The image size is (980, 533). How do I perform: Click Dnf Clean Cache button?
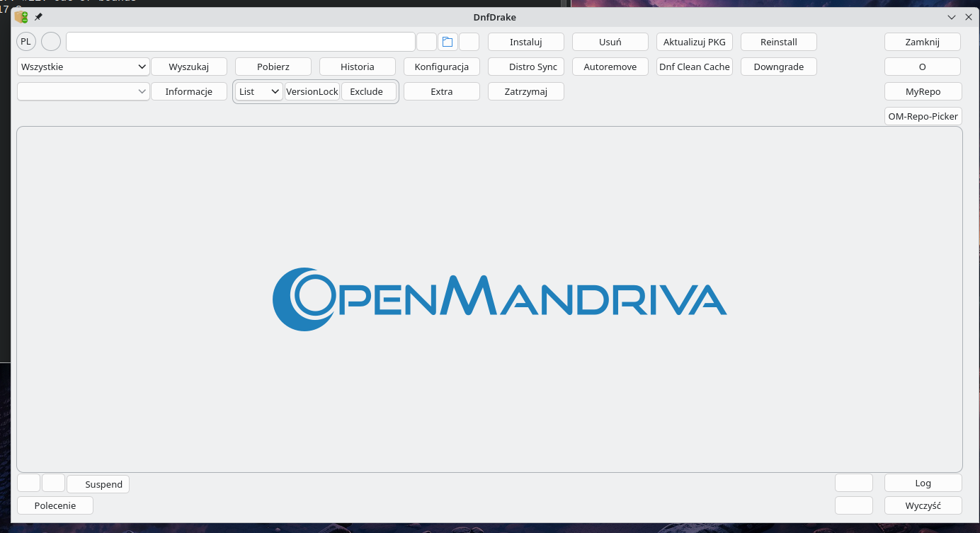point(695,67)
